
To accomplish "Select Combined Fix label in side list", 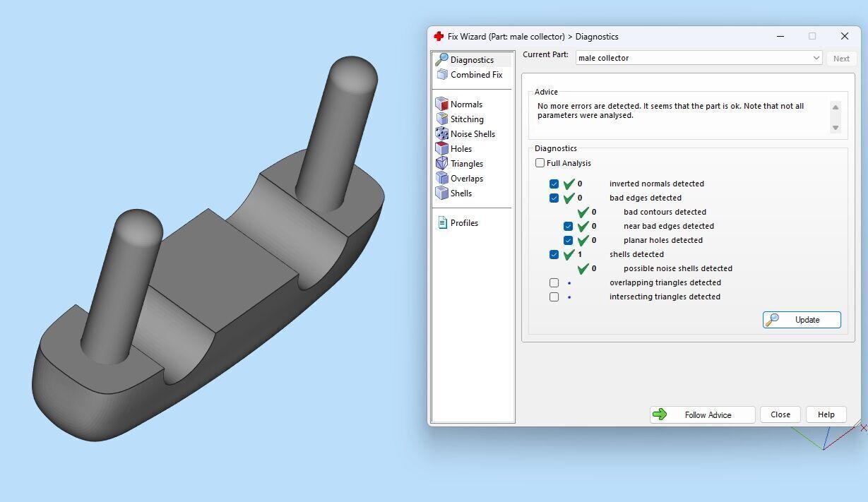I will tap(477, 75).
